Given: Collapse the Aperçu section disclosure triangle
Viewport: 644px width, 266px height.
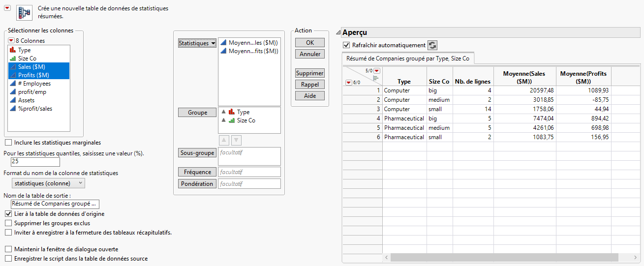Looking at the screenshot, I should pyautogui.click(x=338, y=32).
